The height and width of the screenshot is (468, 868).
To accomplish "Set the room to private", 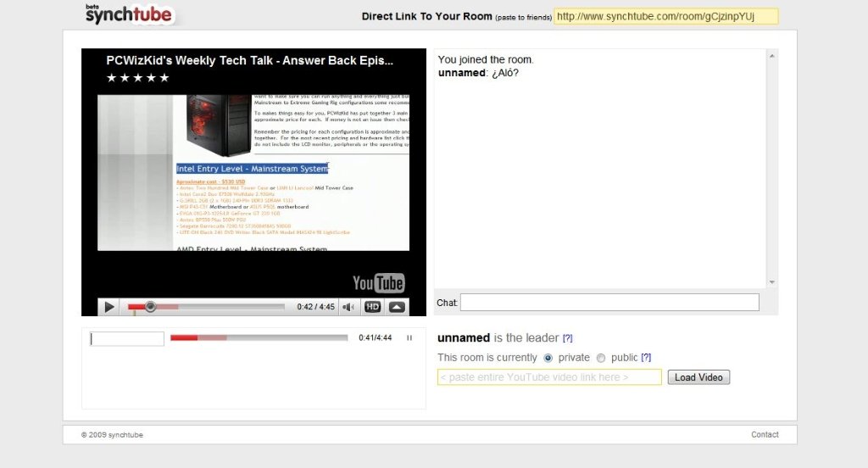I will coord(548,358).
